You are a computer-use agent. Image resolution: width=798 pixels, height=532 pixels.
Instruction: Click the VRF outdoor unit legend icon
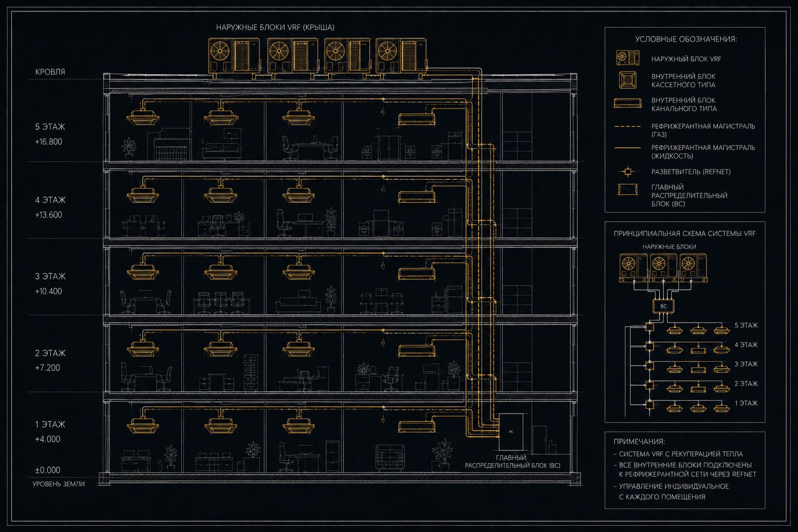coord(628,58)
